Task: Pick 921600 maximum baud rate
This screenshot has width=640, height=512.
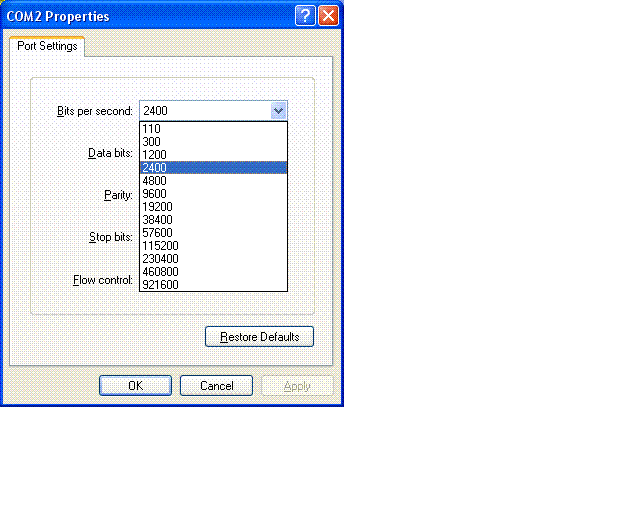Action: 161,285
